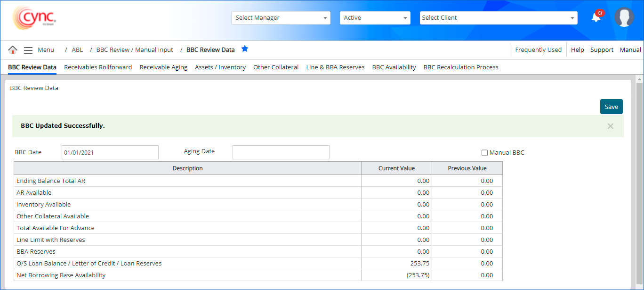Click the Cync logo

coord(34,18)
